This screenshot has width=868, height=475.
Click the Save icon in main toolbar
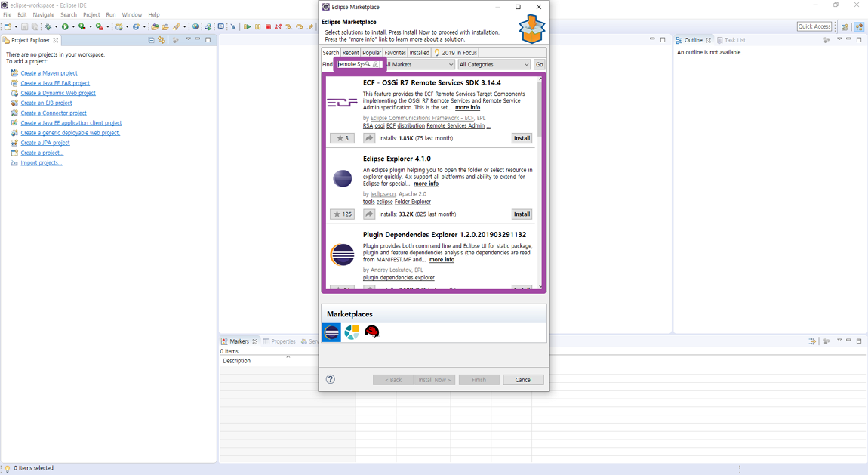24,26
